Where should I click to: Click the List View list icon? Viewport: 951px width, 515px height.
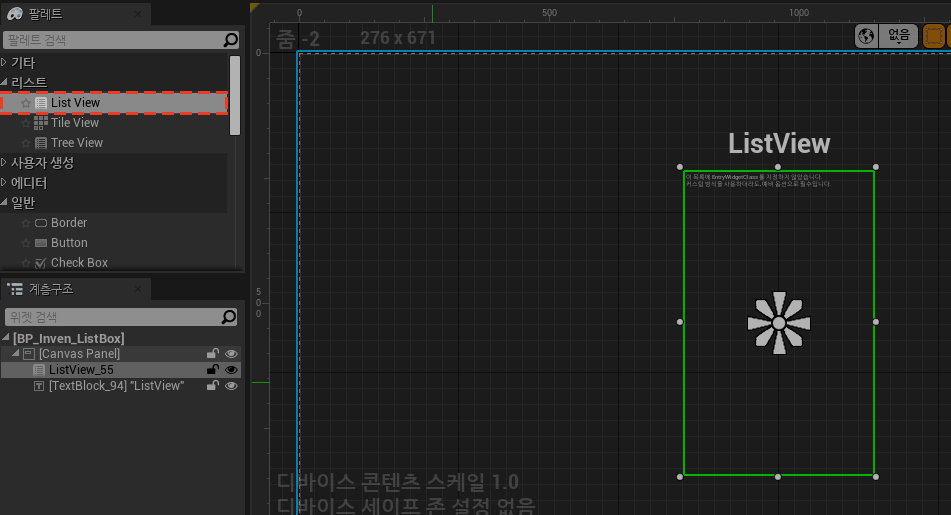[41, 103]
